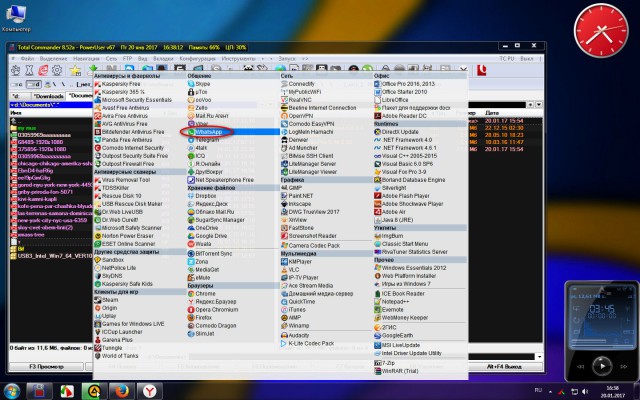Open the Конфигурация menu
The height and width of the screenshot is (400, 640).
197,59
